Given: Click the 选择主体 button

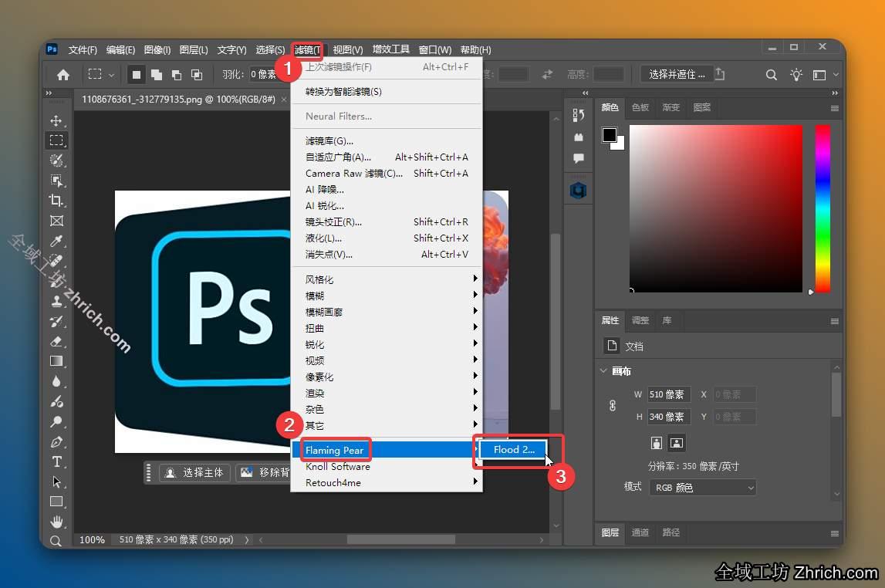Looking at the screenshot, I should (x=194, y=472).
